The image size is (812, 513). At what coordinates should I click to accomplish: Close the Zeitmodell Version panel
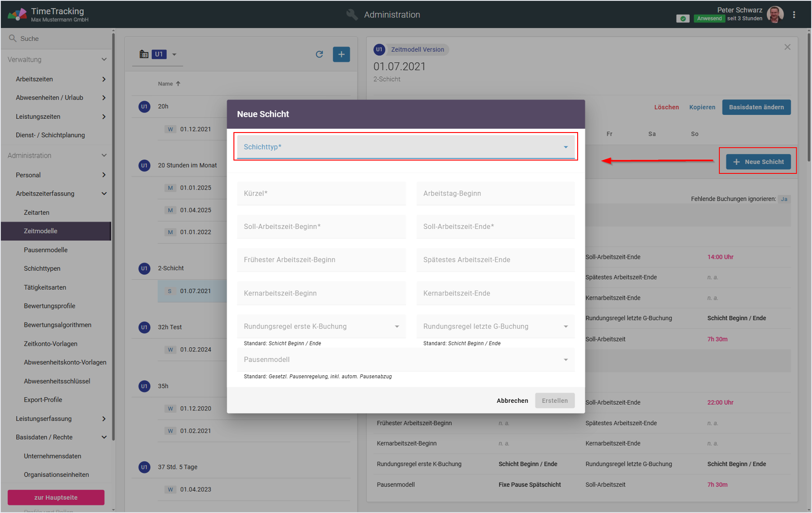(x=787, y=47)
